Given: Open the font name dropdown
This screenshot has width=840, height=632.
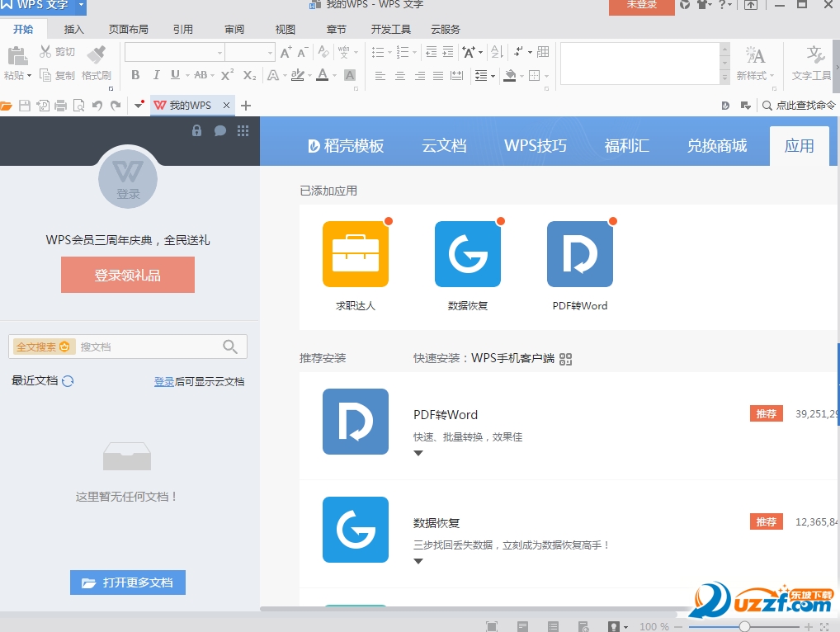Looking at the screenshot, I should click(219, 53).
